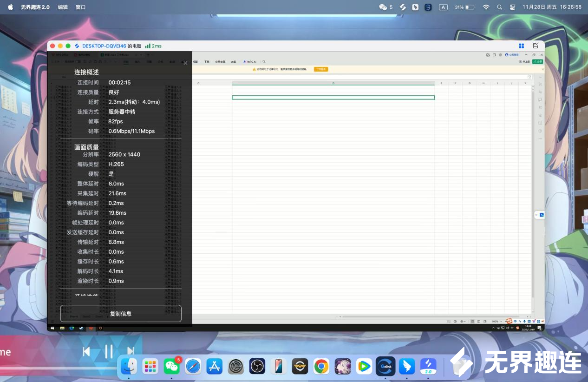This screenshot has height=382, width=588.
Task: Close the connection info overlay panel
Action: [x=185, y=63]
